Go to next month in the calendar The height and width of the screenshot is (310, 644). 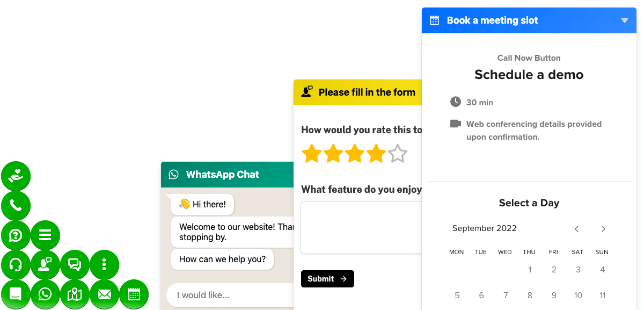pos(603,228)
